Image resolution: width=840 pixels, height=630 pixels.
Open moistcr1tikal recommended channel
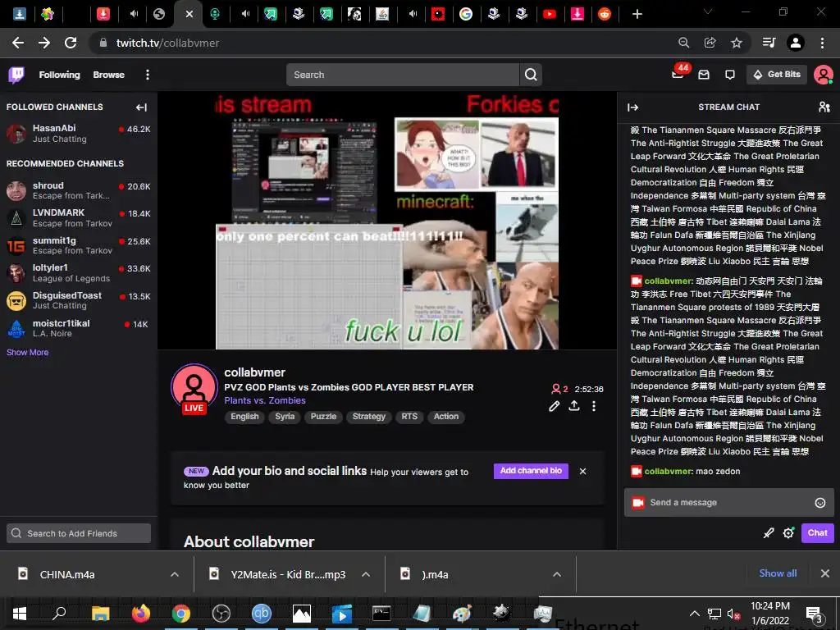(78, 328)
